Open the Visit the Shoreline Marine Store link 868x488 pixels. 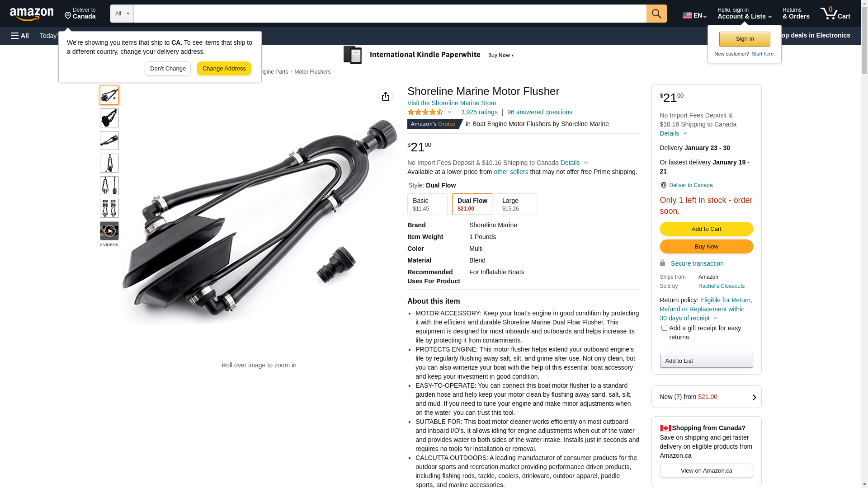pyautogui.click(x=452, y=103)
